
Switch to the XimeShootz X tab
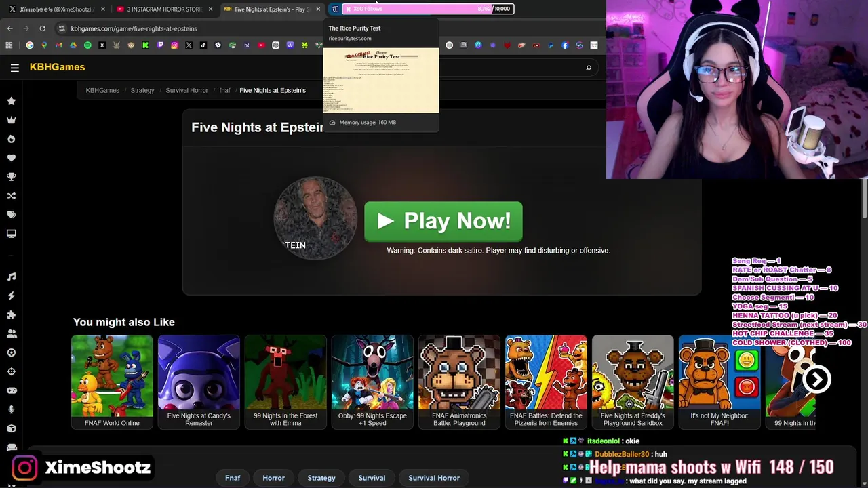point(56,9)
